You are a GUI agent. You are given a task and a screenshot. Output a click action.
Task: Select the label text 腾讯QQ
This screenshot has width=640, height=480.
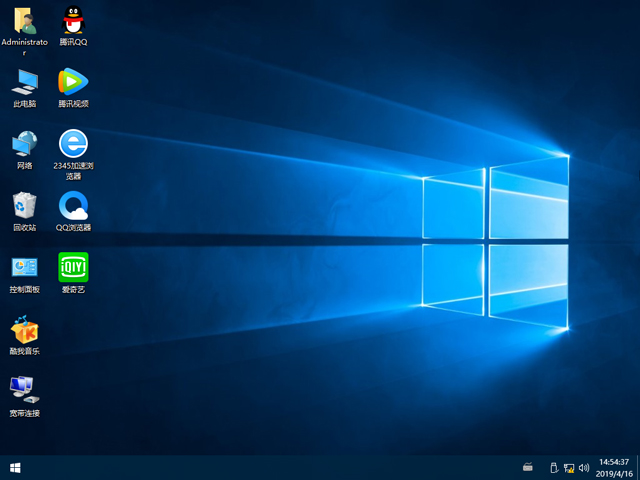[x=73, y=42]
